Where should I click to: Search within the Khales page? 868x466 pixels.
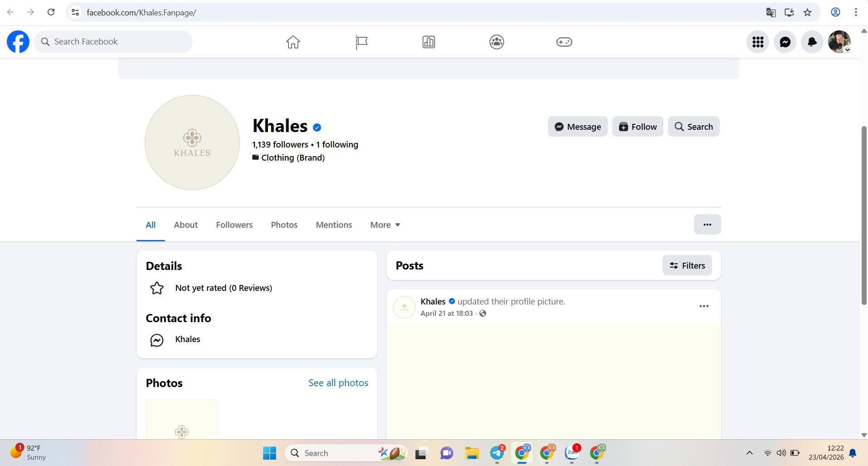(693, 127)
